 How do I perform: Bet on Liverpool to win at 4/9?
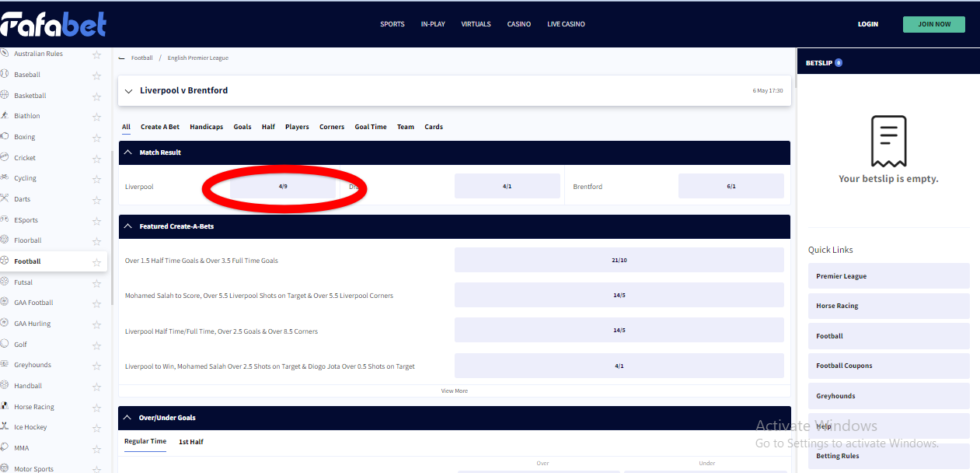pyautogui.click(x=283, y=187)
